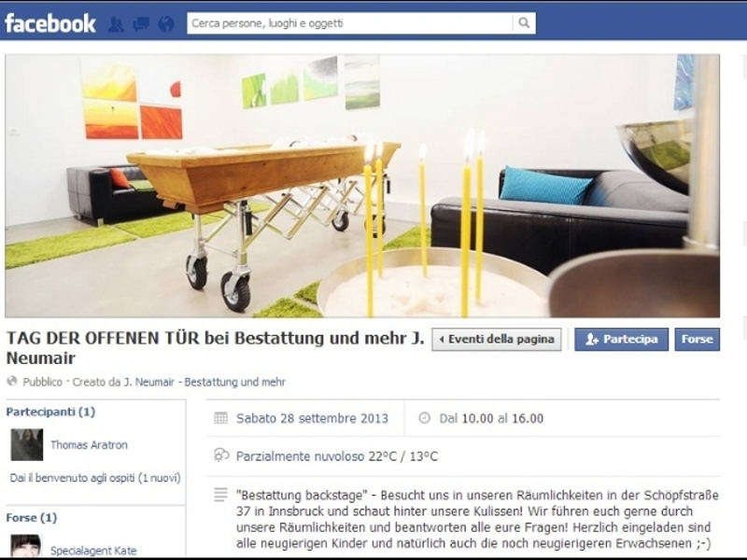Open Thomas Aratron's profile link

tap(89, 445)
